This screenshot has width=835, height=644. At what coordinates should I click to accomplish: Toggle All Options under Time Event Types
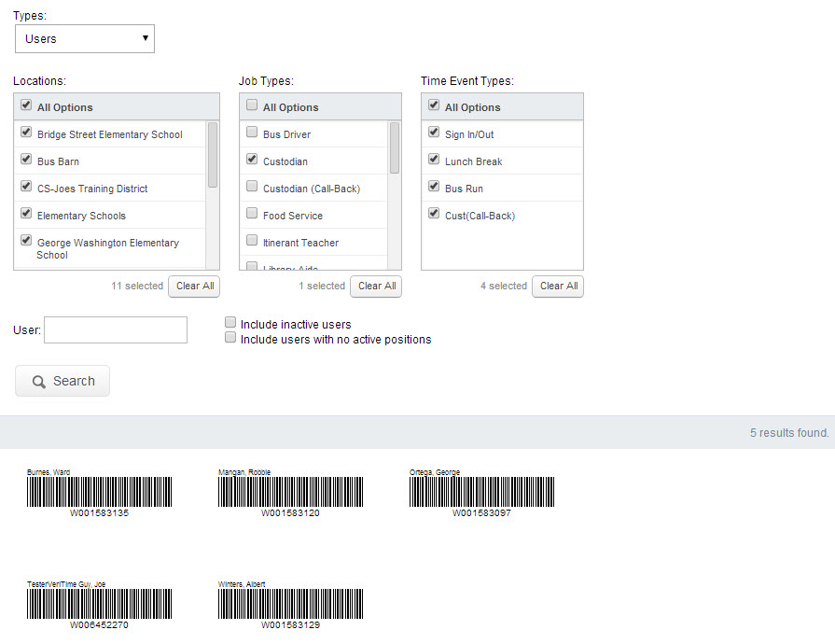[x=434, y=105]
